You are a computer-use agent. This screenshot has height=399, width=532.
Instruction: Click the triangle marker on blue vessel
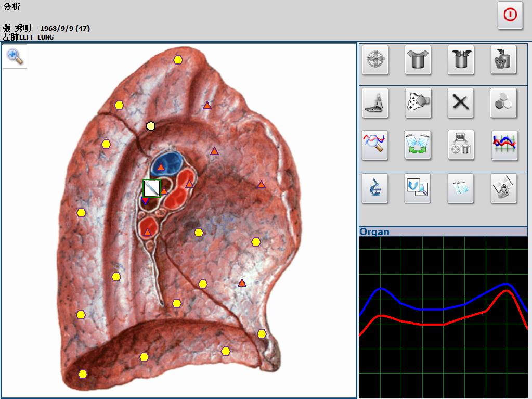(161, 167)
